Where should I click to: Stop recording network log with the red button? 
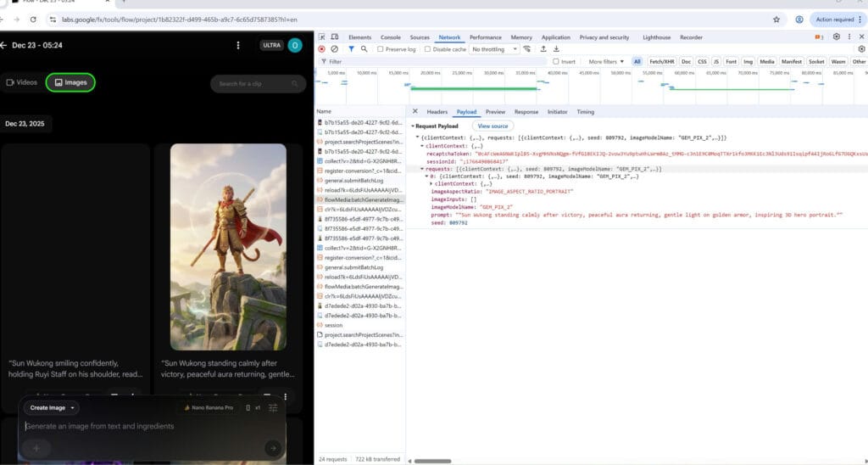click(x=321, y=49)
